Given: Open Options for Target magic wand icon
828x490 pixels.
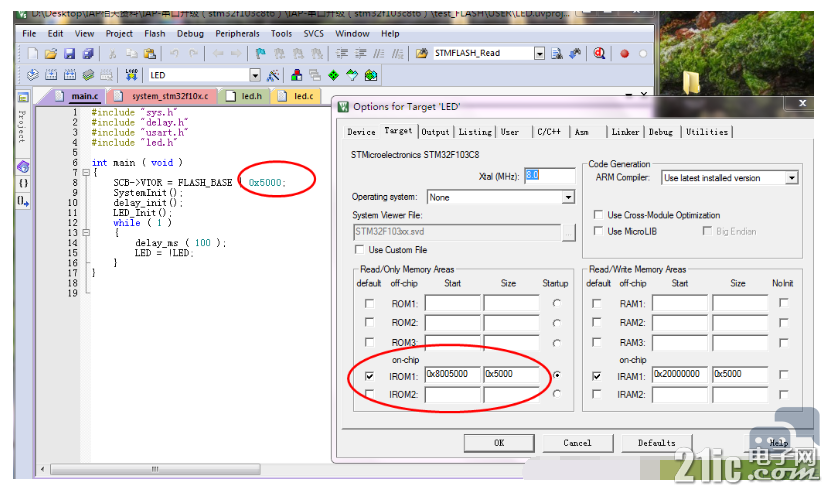Looking at the screenshot, I should tap(272, 75).
